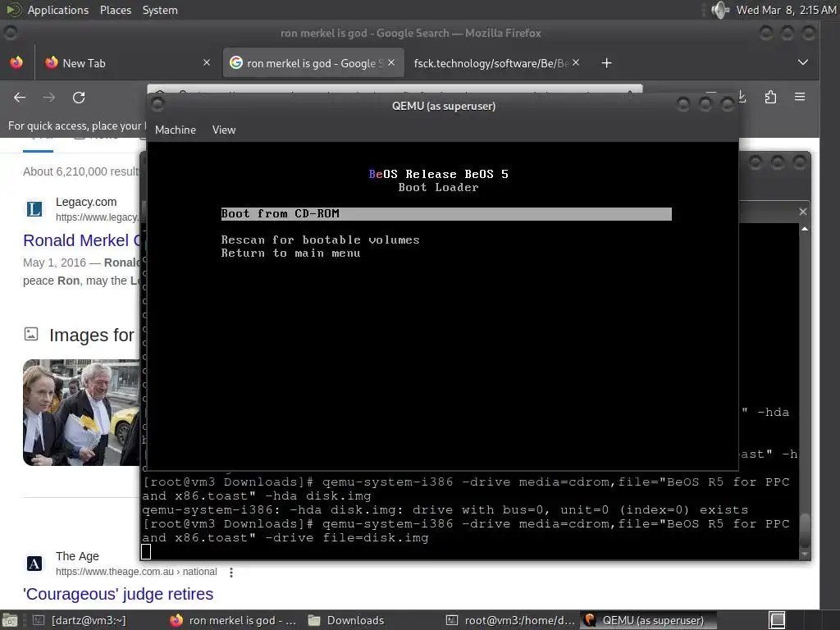Open The Age result three-dot options
The width and height of the screenshot is (840, 630).
pyautogui.click(x=231, y=572)
